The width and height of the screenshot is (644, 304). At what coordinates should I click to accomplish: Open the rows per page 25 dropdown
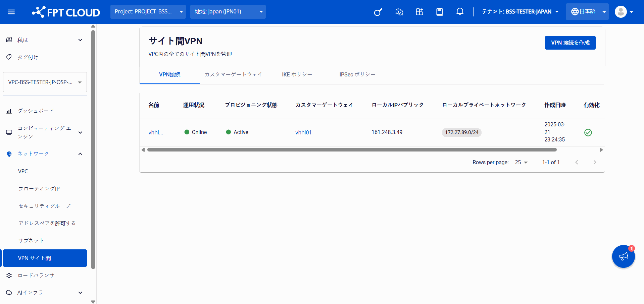(521, 162)
